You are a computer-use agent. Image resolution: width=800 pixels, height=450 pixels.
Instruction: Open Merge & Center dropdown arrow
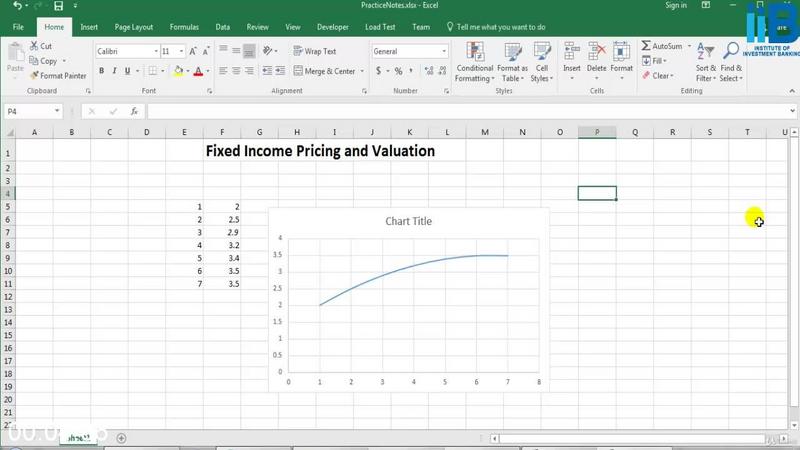(x=362, y=71)
